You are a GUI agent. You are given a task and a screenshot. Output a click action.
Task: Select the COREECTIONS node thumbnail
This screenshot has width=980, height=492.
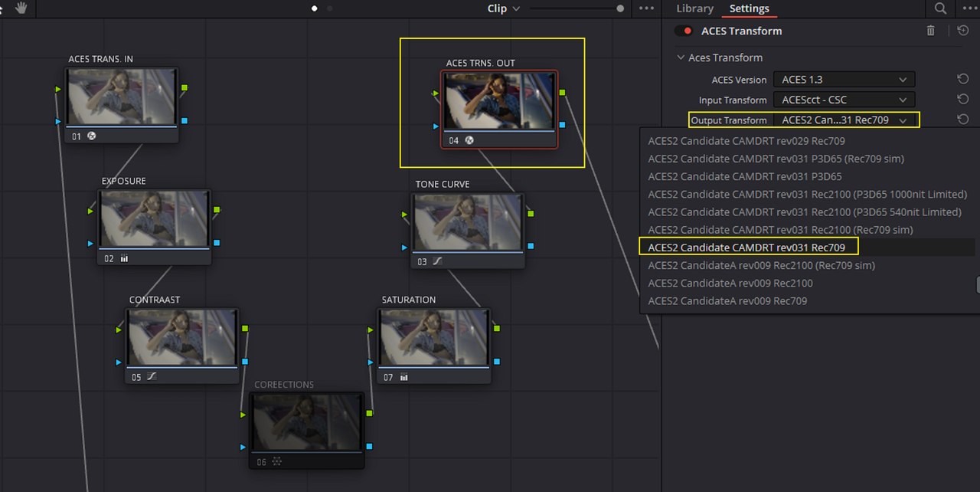(x=306, y=422)
